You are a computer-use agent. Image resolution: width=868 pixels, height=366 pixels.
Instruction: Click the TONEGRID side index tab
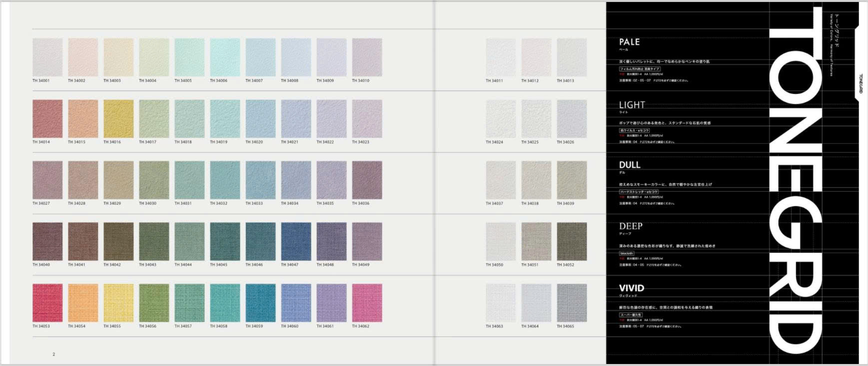pos(861,83)
